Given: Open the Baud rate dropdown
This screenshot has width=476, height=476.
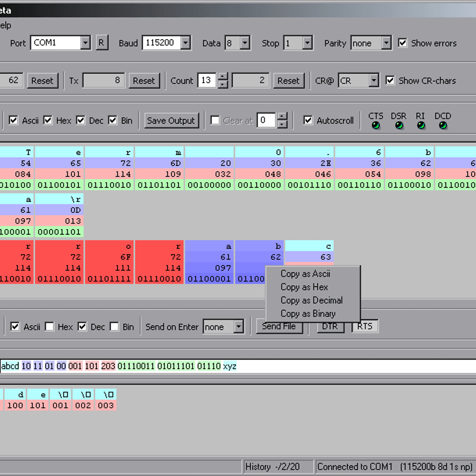Looking at the screenshot, I should pos(185,43).
